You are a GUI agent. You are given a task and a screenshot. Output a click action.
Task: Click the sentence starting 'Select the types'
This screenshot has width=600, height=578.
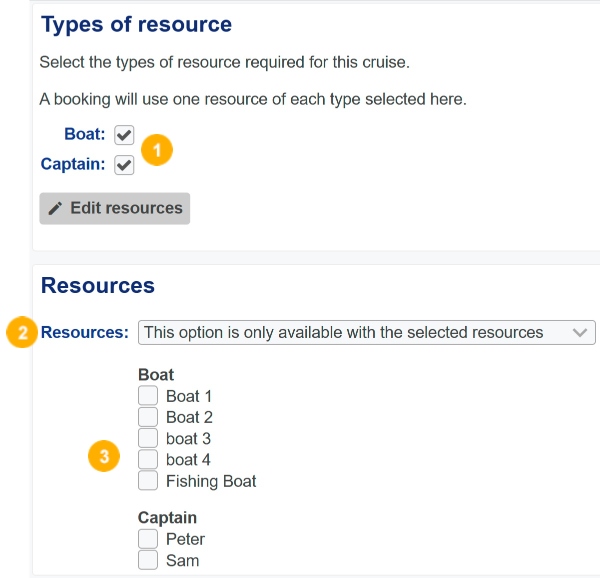(225, 62)
